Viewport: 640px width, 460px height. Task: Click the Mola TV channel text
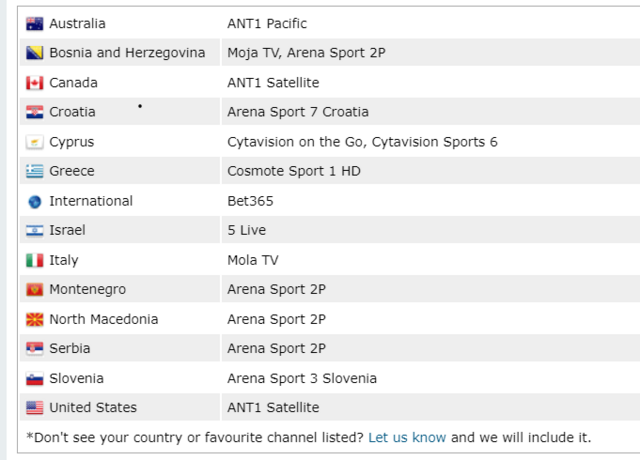pos(253,260)
